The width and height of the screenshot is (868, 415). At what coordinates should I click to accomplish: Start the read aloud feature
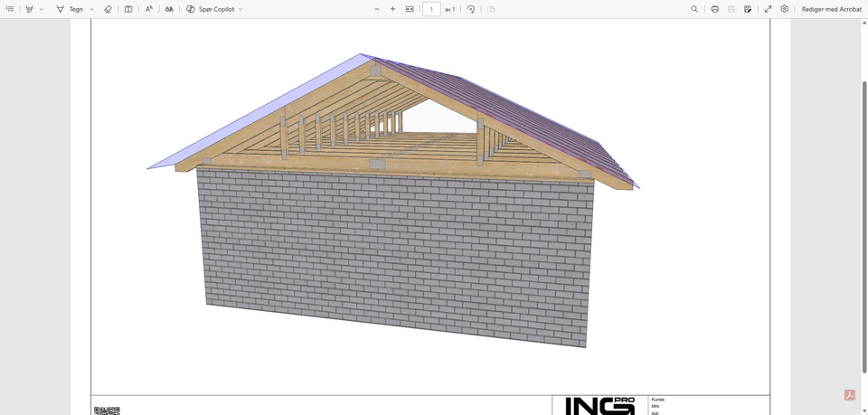tap(149, 9)
